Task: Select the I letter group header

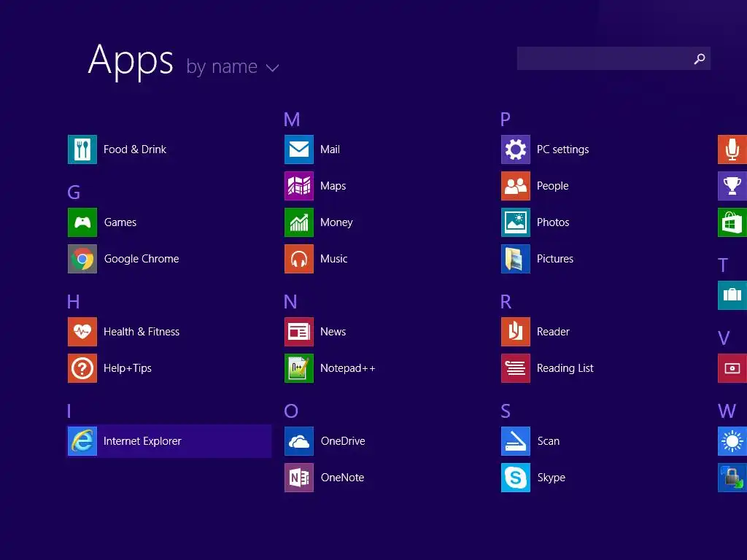Action: (x=69, y=411)
